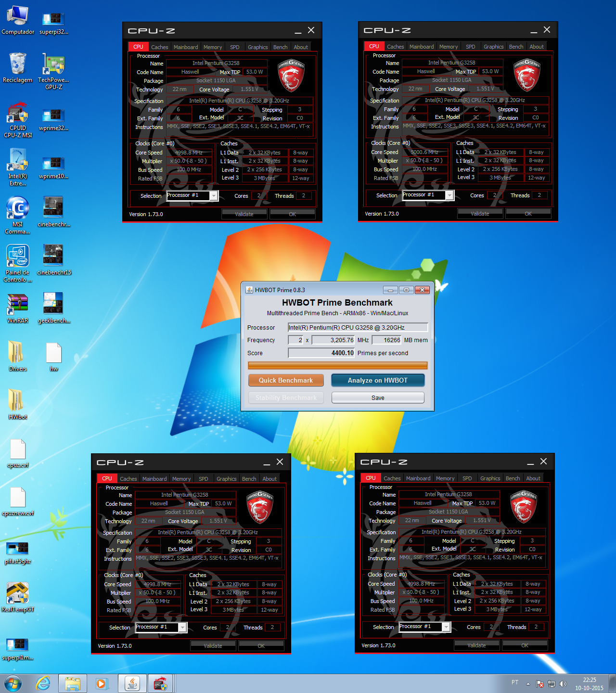Switch to Bench tab in top-right CPU-Z
616x693 pixels.
tap(516, 47)
